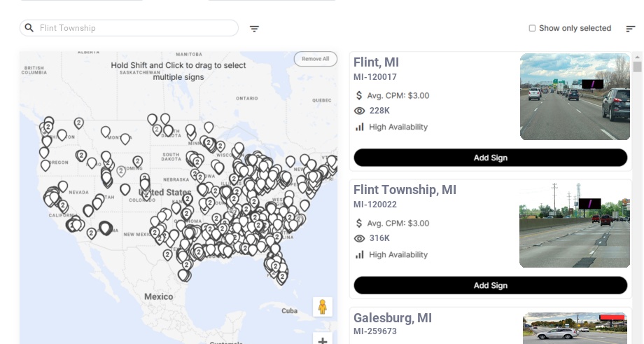Click the listing panel scrollbar thumb
Image resolution: width=644 pixels, height=344 pixels.
coord(637,67)
